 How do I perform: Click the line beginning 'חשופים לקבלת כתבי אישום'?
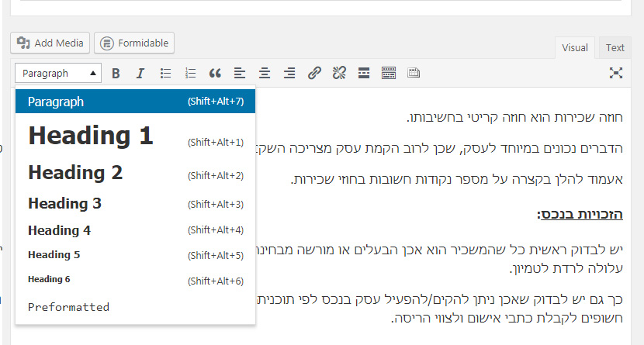(x=507, y=318)
